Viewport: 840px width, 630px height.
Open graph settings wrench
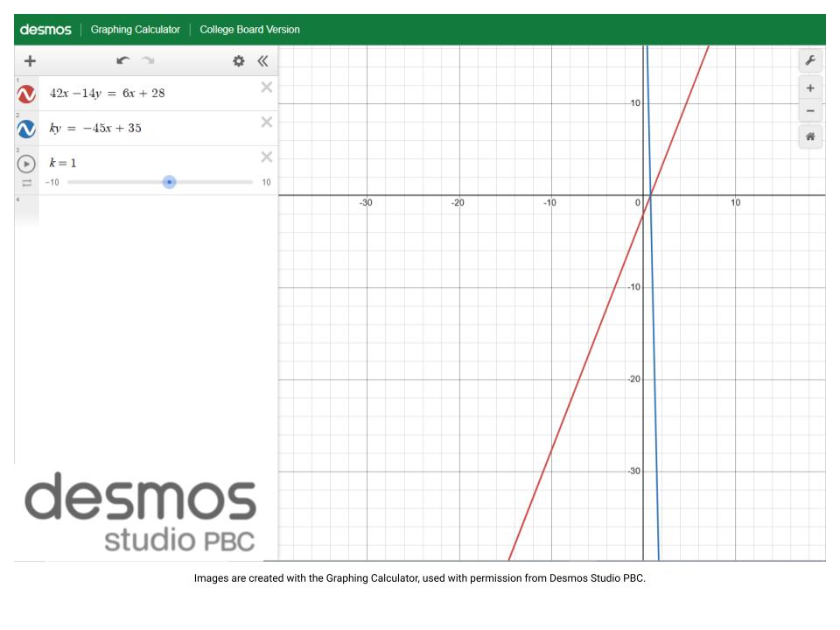point(810,60)
